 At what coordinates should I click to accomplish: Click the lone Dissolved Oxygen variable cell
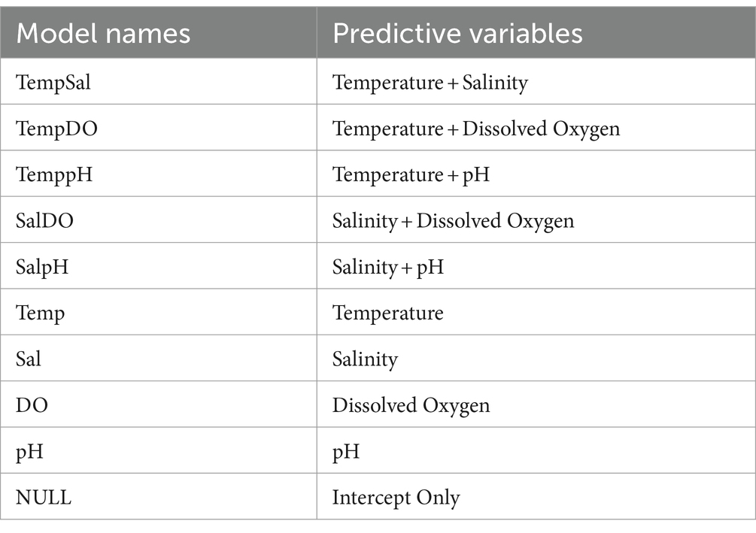pos(536,404)
